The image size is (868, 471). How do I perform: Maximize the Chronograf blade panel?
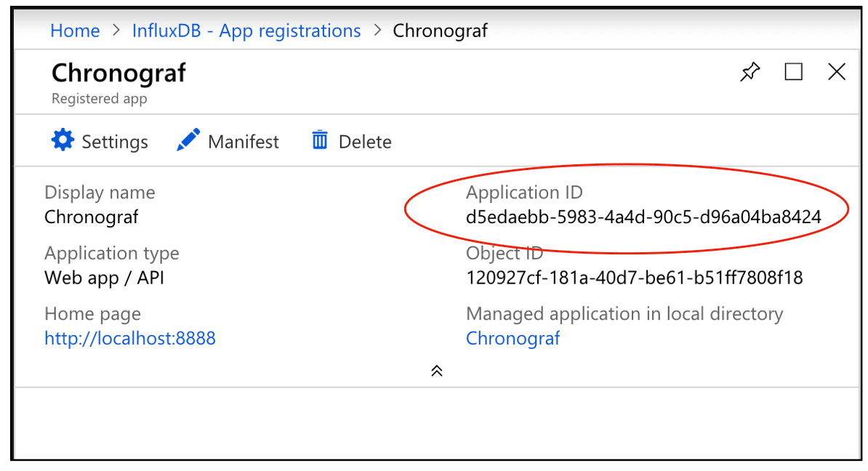click(794, 72)
